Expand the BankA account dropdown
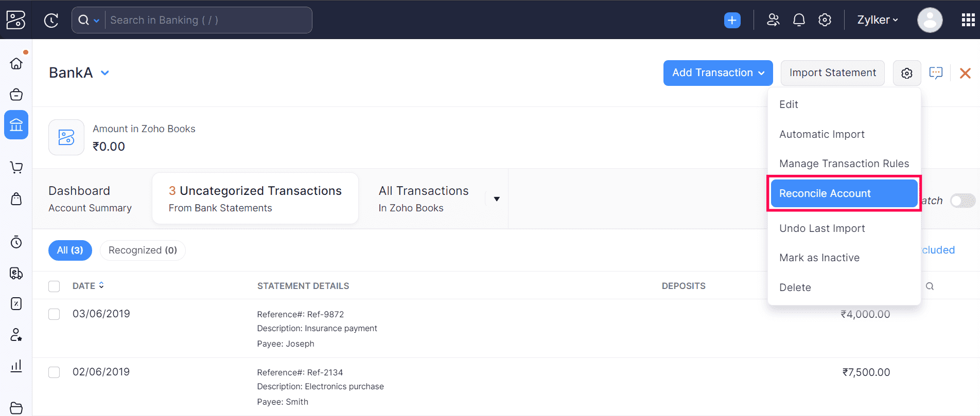Screen dimensions: 980x416 click(105, 73)
